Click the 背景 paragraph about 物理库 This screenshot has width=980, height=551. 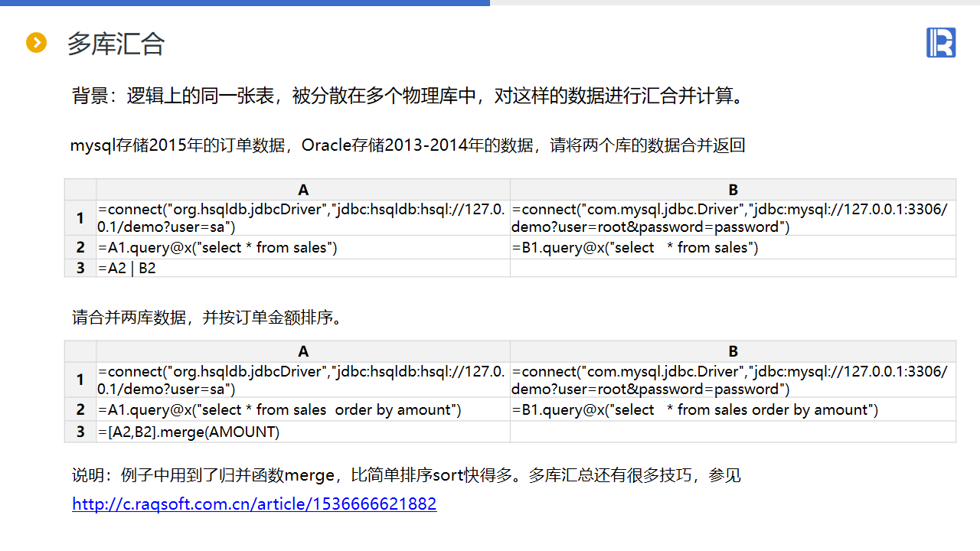coord(408,96)
